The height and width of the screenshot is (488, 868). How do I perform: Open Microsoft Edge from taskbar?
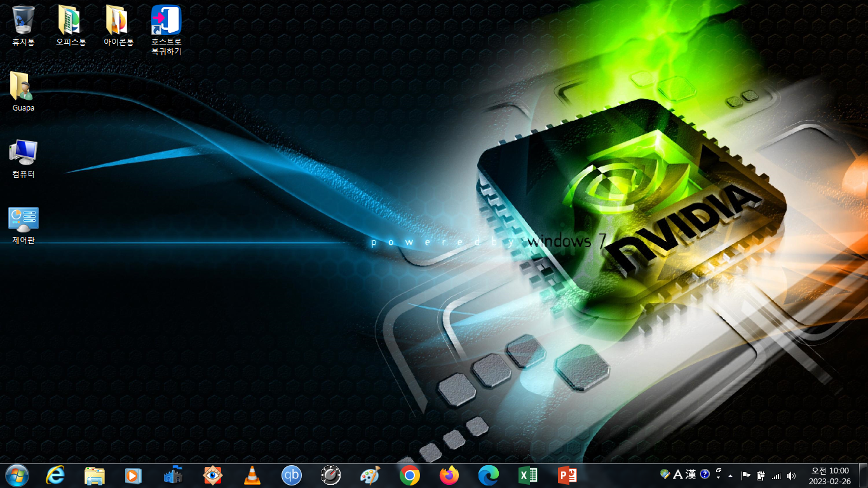pyautogui.click(x=489, y=475)
